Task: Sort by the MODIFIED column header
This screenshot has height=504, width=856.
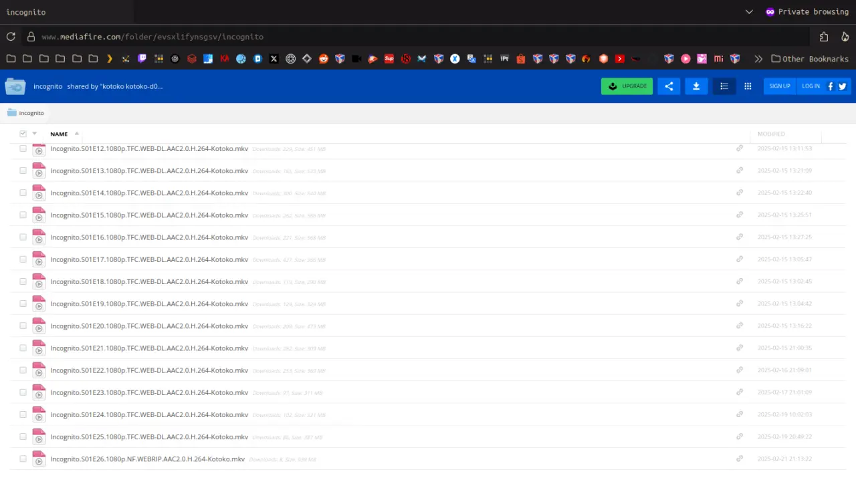Action: 771,134
